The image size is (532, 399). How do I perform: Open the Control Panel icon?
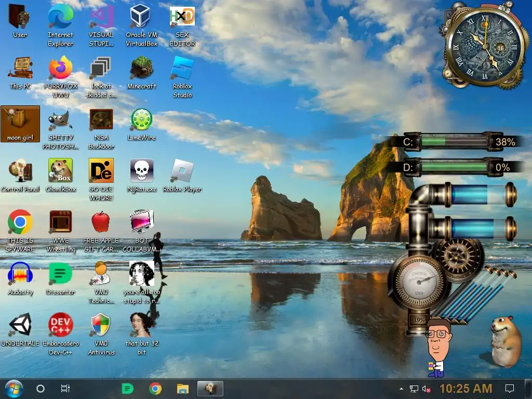click(20, 175)
